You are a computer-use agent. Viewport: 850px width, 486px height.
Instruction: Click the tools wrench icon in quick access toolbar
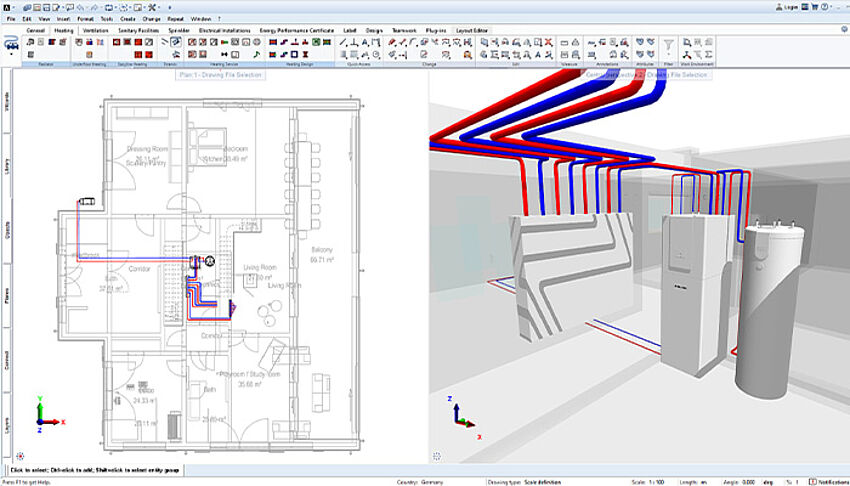151,6
